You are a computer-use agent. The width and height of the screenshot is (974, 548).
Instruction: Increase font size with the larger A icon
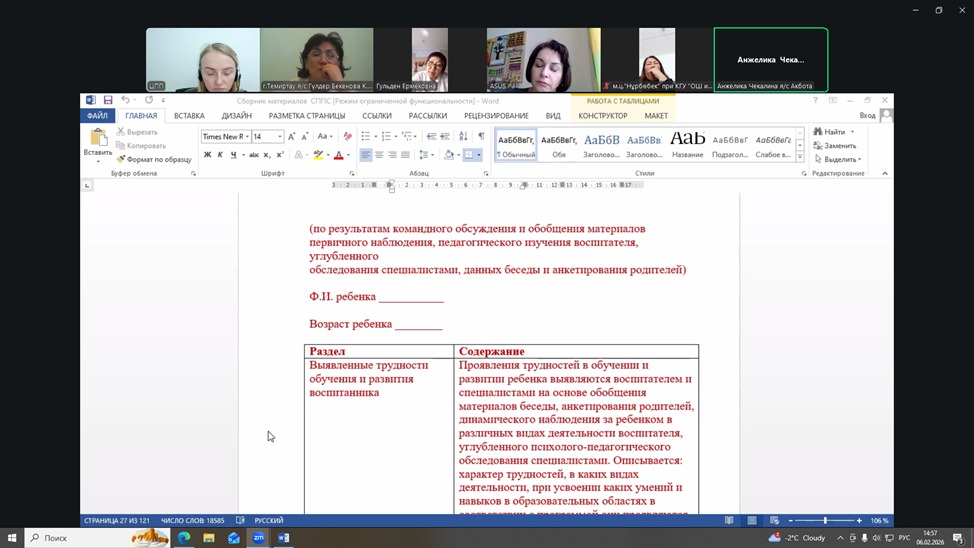[x=291, y=136]
